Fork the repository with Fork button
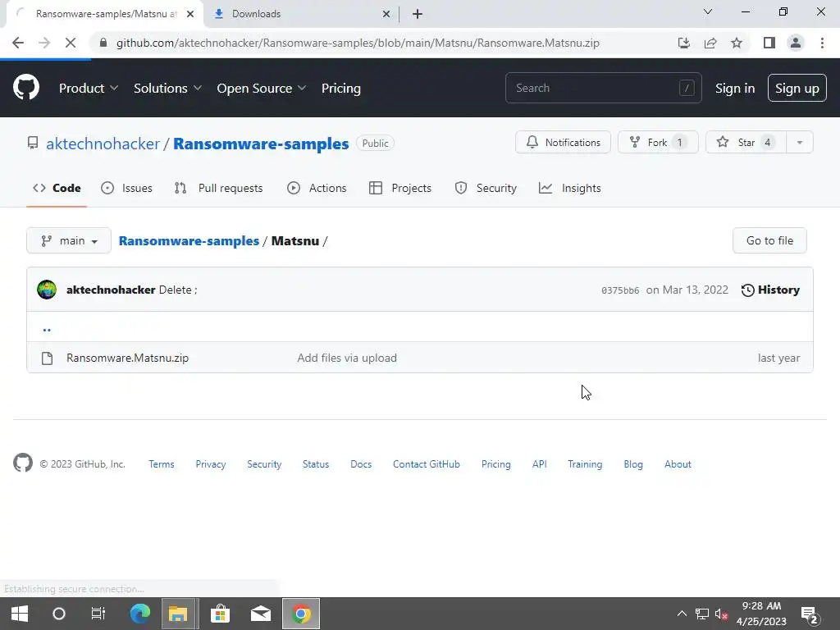Image resolution: width=840 pixels, height=630 pixels. (x=658, y=142)
